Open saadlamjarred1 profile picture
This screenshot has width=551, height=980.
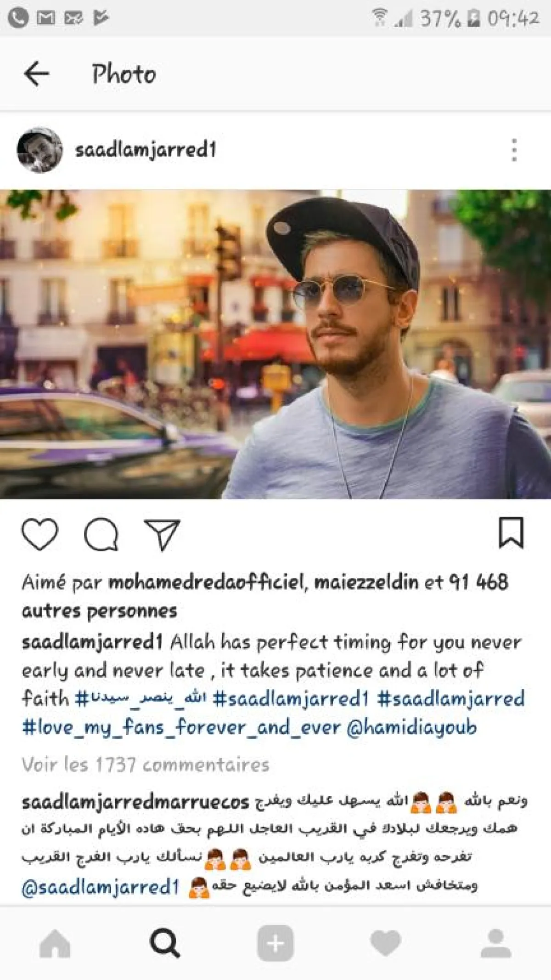pos(39,150)
